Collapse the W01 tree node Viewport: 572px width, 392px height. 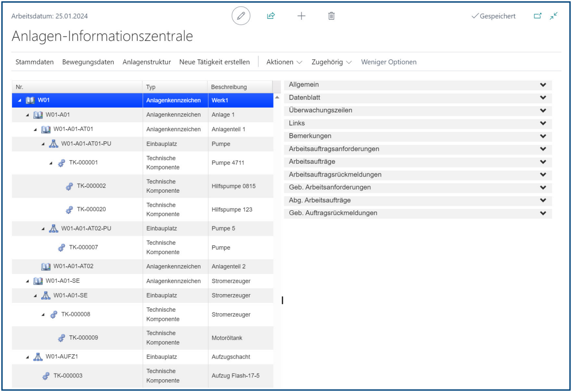click(20, 101)
